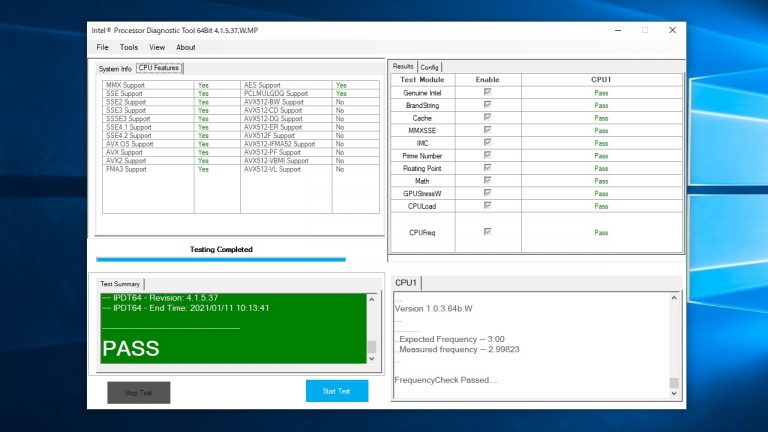Click the Testing Completed status label

(221, 249)
